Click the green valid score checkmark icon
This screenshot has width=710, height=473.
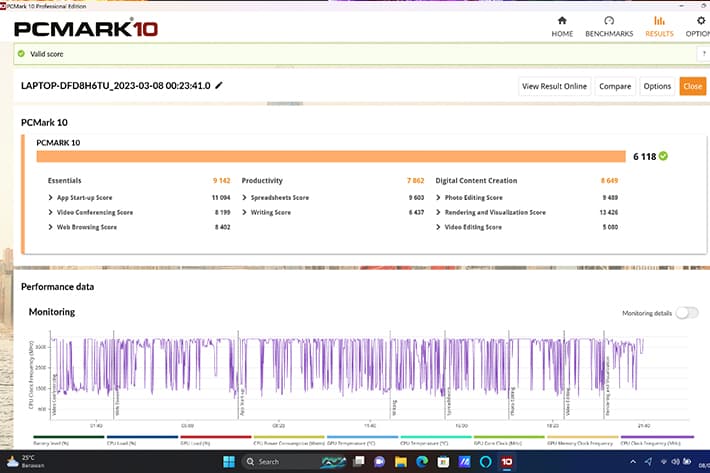(21, 54)
